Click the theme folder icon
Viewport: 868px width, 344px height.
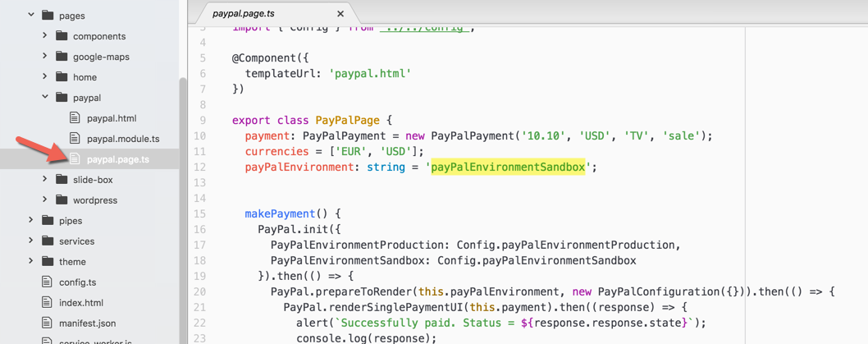tap(48, 261)
